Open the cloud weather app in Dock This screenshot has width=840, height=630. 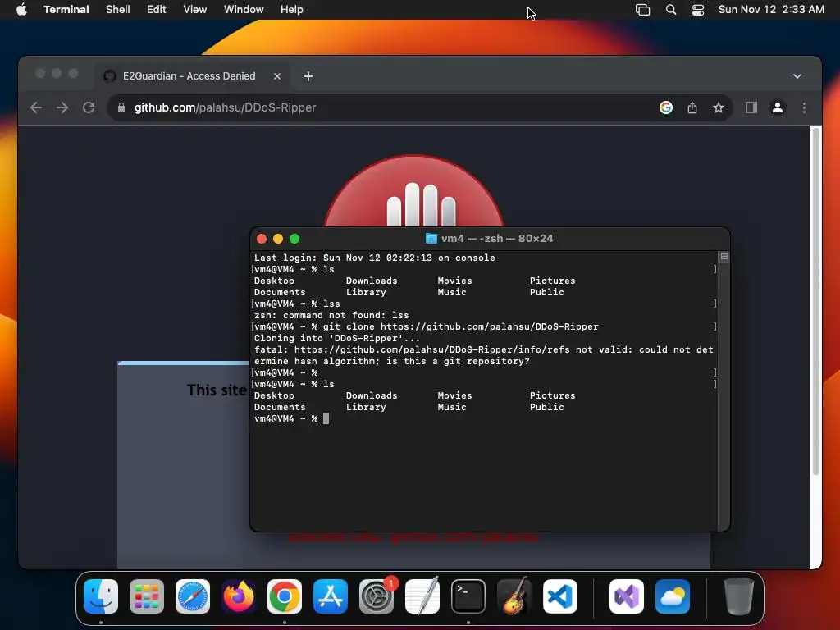coord(673,596)
